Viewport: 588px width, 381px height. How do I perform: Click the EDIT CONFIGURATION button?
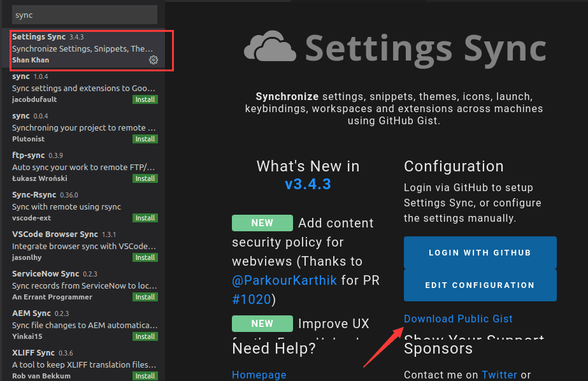click(480, 285)
